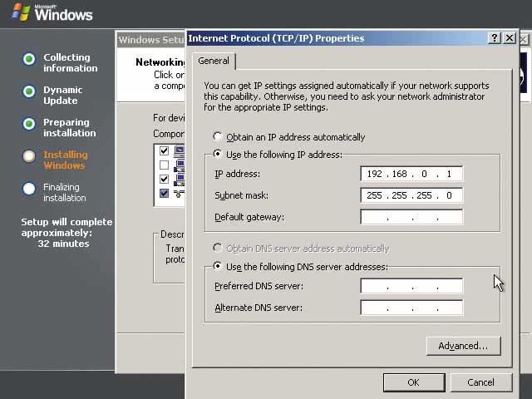This screenshot has height=399, width=532.
Task: Toggle the third component checkbox in Windows Setup
Action: coord(165,179)
